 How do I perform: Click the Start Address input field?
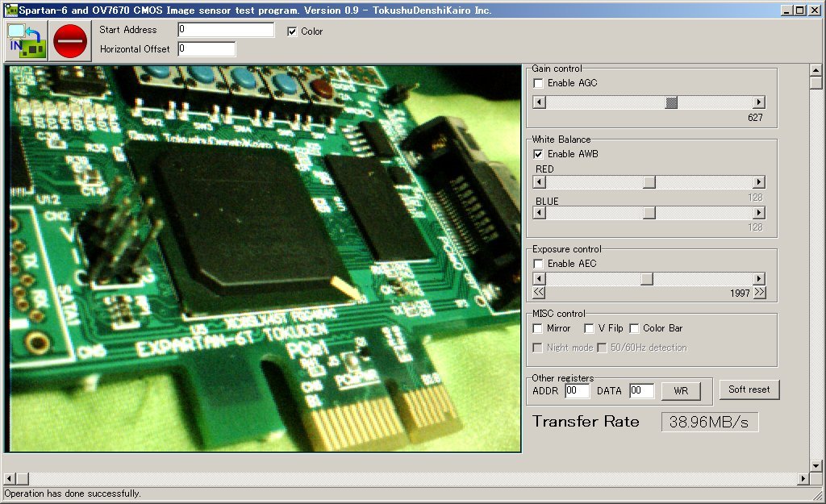[226, 30]
